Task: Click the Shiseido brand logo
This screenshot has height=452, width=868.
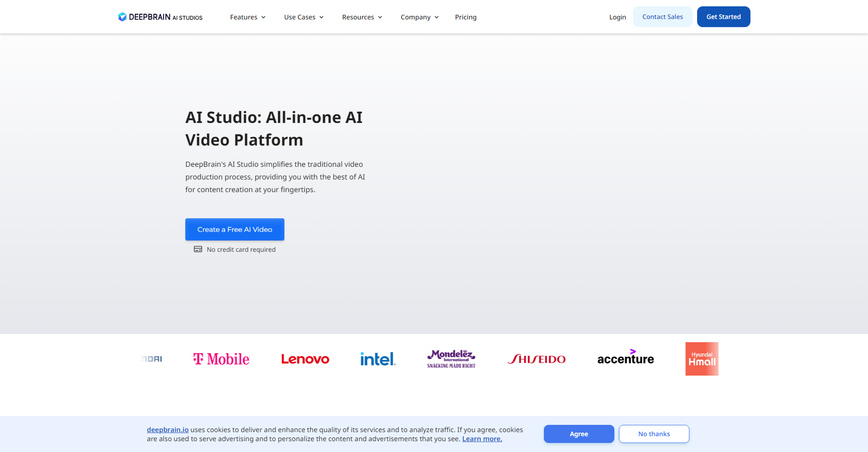Action: [537, 359]
